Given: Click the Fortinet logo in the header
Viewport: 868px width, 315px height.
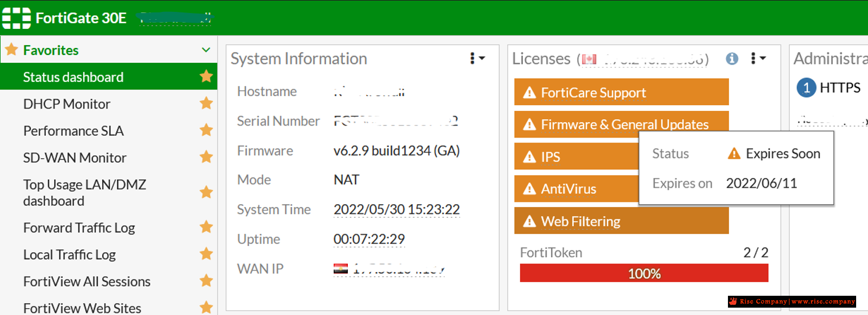Looking at the screenshot, I should point(16,18).
